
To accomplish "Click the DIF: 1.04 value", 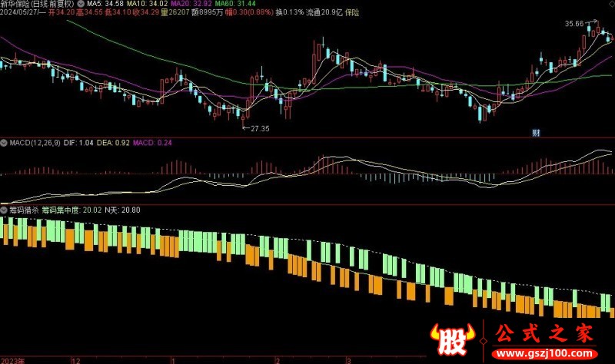I will [x=78, y=143].
